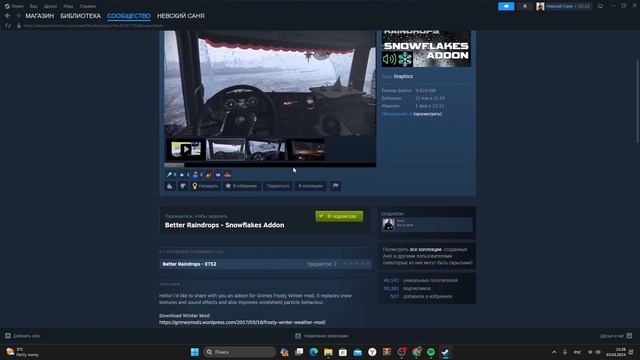Select the fourth dark screenshot thumbnail
640x360 pixels.
[x=306, y=149]
